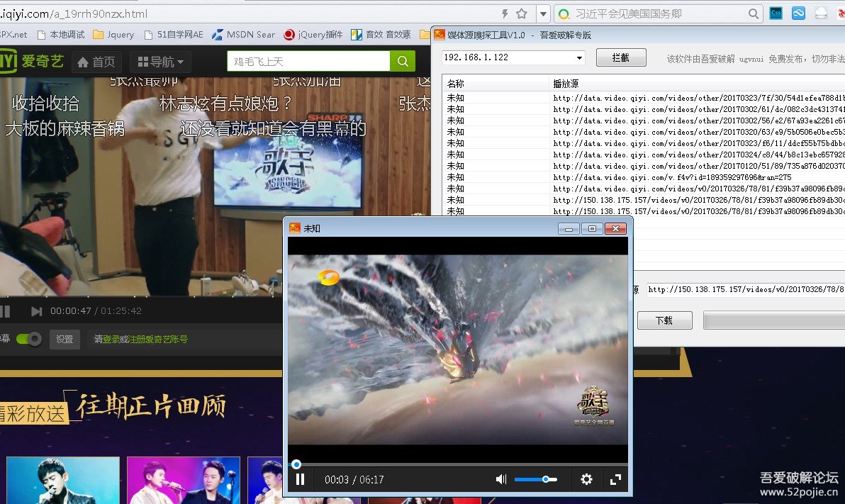Go to 首页 on the iQiyi site
Viewport: 845px width, 504px height.
[x=96, y=62]
